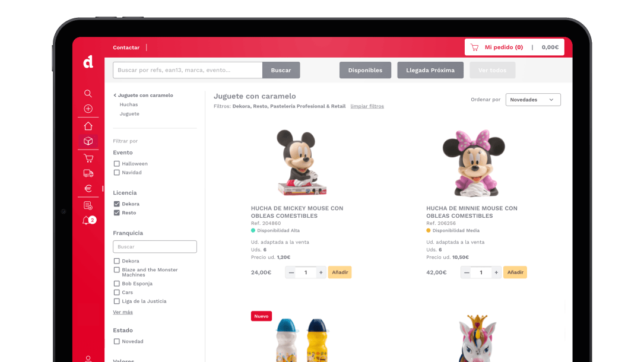Open the unicorn product image

477,338
